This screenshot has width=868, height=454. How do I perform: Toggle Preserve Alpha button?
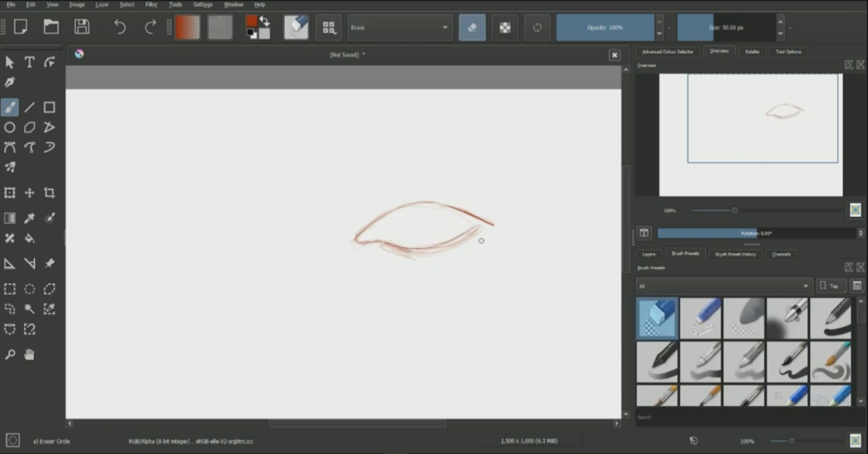coord(505,27)
